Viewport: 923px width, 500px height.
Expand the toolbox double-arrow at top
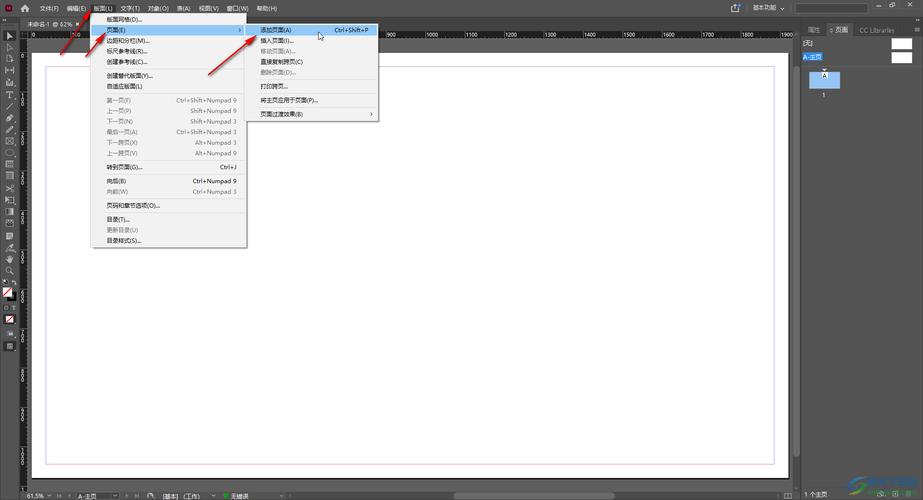(x=5, y=20)
